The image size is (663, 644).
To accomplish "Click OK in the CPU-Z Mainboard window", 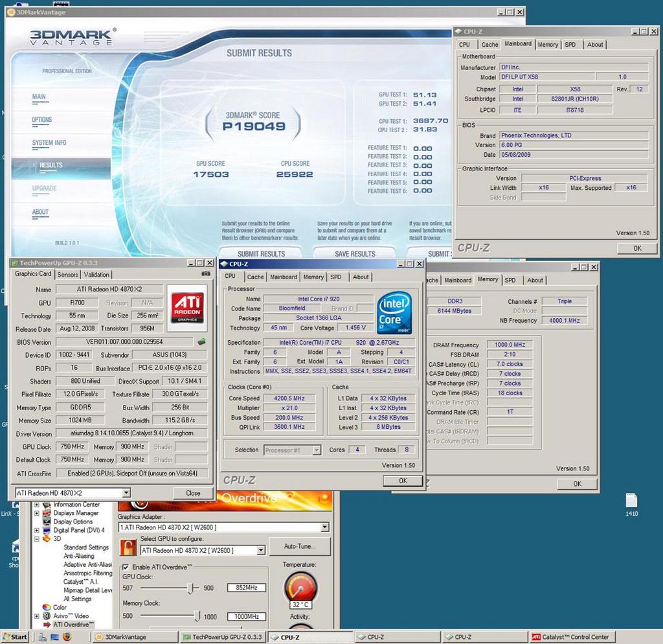I will (x=637, y=248).
